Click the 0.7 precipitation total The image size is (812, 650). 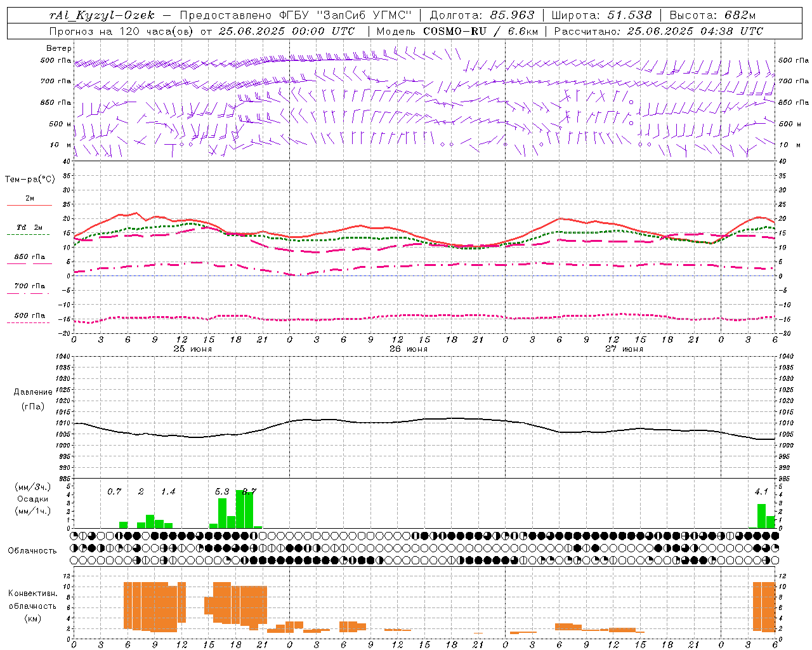click(x=114, y=492)
